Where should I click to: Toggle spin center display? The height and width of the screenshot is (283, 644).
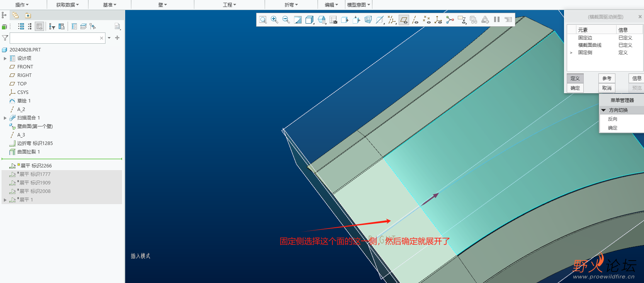(450, 20)
